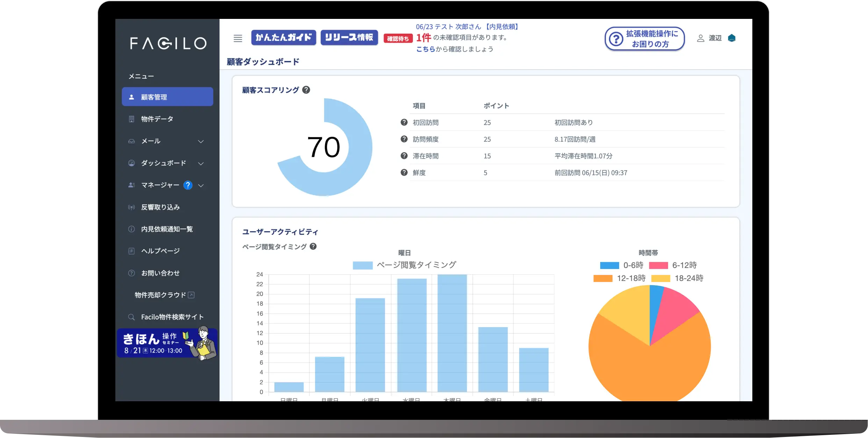Viewport: 868px width, 438px height.
Task: Toggle the 6-12時 pie legend swatch
Action: [659, 266]
